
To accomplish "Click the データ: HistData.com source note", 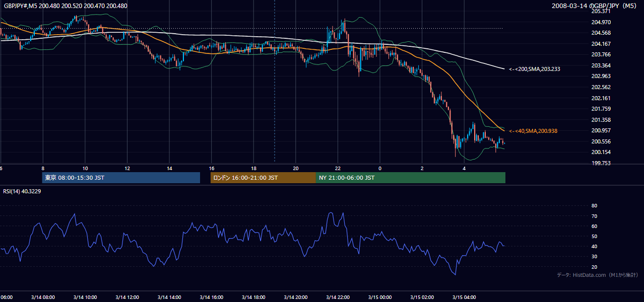I will (598, 275).
